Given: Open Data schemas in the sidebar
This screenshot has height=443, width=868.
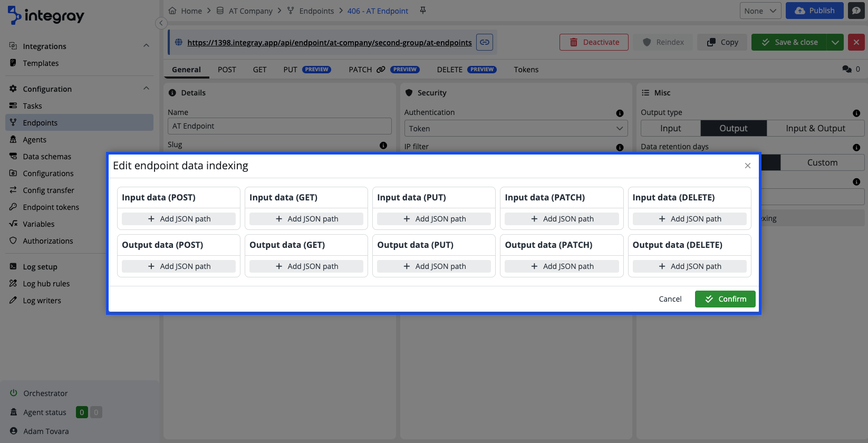Looking at the screenshot, I should pos(47,157).
